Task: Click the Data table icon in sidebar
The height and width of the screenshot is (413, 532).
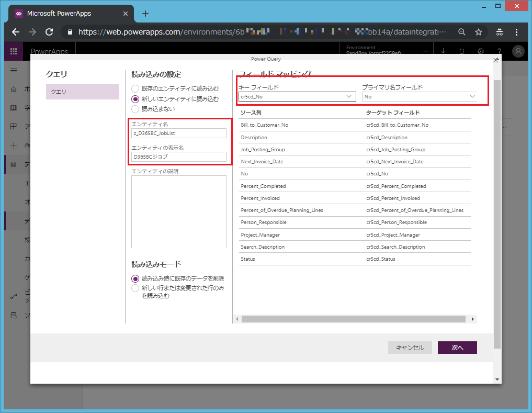Action: pyautogui.click(x=14, y=164)
